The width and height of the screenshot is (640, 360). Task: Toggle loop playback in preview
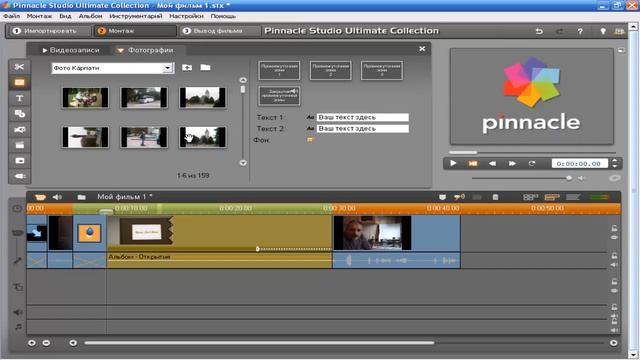[x=531, y=163]
